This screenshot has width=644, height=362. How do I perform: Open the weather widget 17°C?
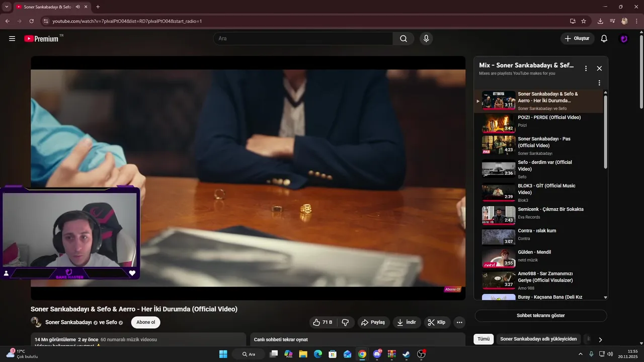coord(22,354)
